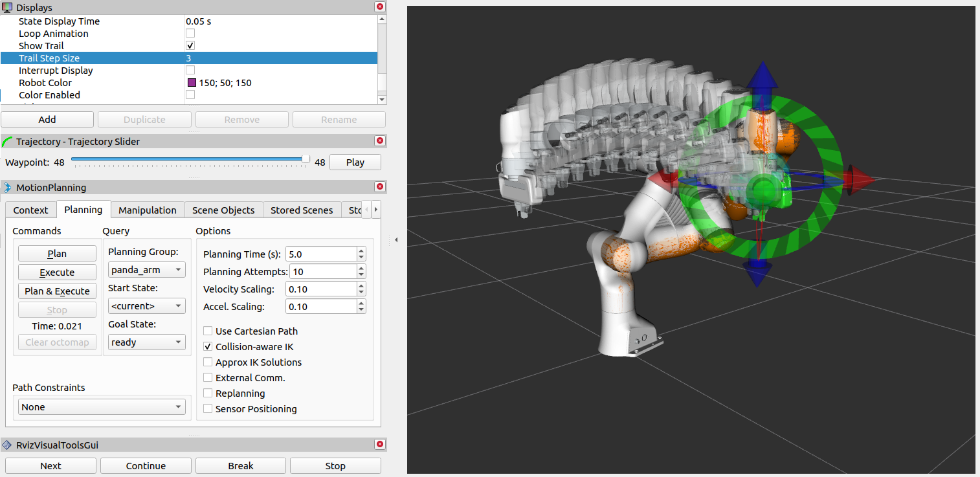Select the State Display Time row
This screenshot has width=980, height=477.
pos(189,21)
